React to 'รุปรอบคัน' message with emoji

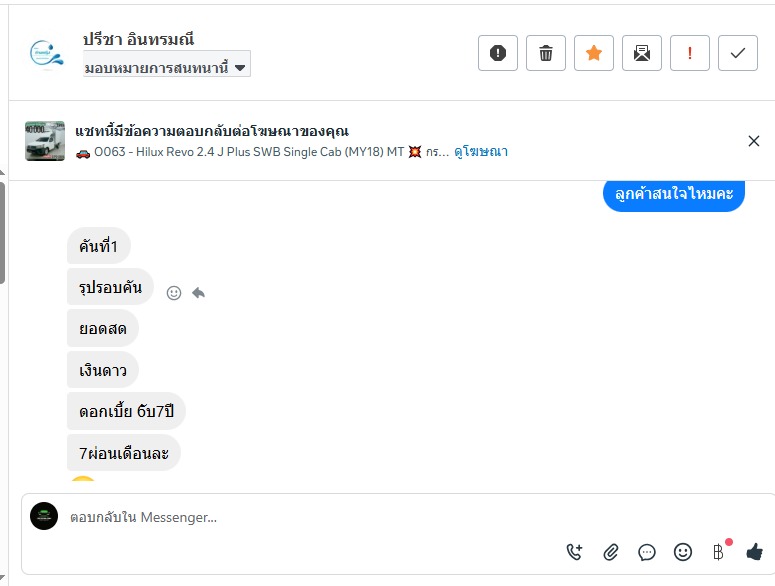174,293
